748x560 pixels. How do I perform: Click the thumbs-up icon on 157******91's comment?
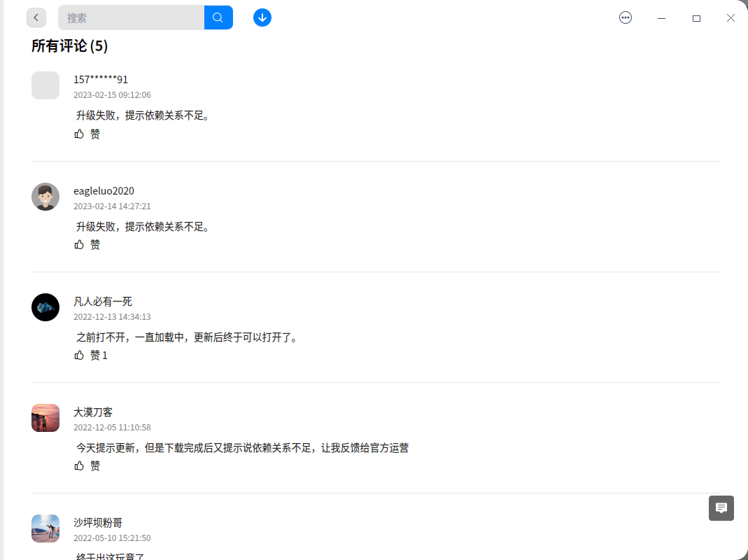(x=79, y=133)
